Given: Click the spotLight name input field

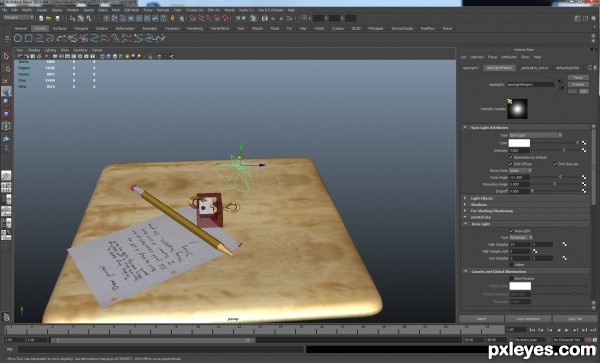Looking at the screenshot, I should (530, 85).
